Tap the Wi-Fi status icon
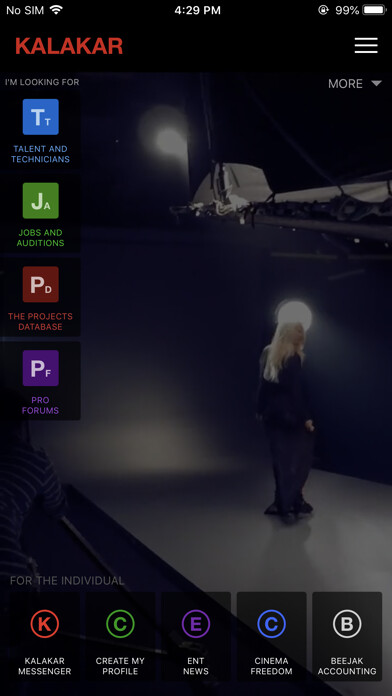392x696 pixels. [56, 10]
